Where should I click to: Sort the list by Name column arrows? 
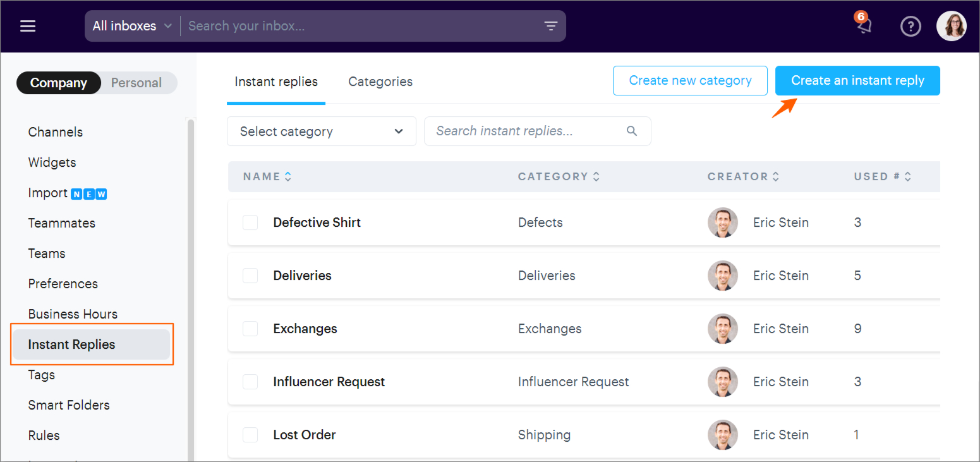(288, 177)
